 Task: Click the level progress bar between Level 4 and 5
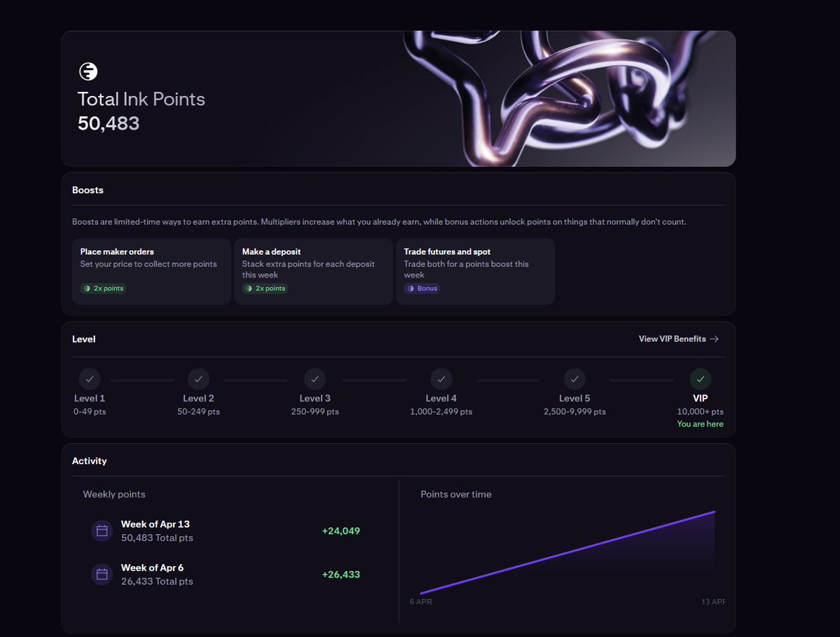click(x=508, y=379)
